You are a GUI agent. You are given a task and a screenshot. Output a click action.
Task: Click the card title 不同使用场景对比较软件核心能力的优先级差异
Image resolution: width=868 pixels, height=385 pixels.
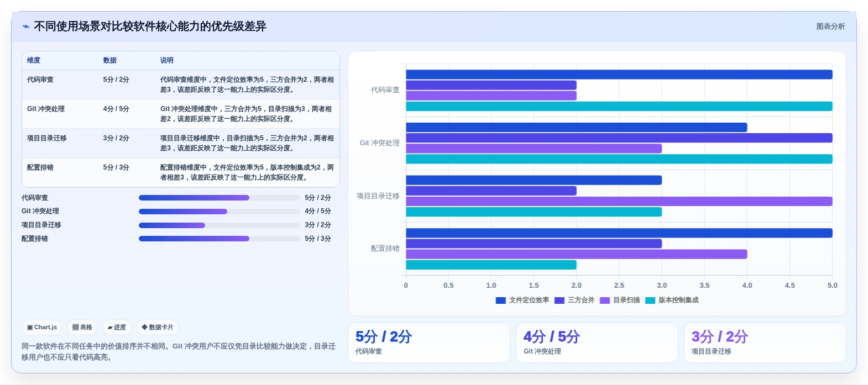[150, 27]
